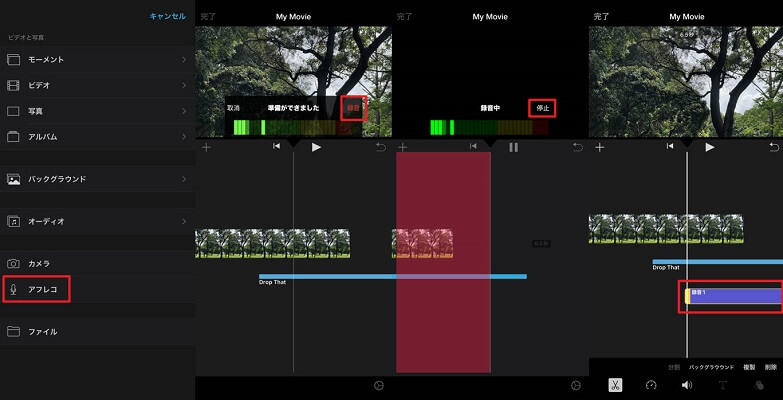This screenshot has width=783, height=400.
Task: Tap the アルバム folder-stack icon
Action: tap(13, 137)
